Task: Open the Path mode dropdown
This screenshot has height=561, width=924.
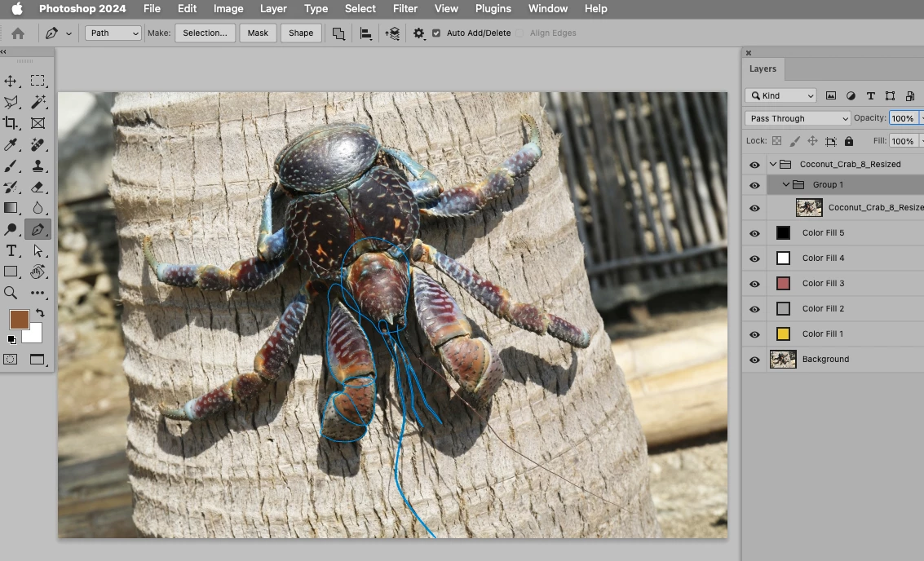Action: [113, 33]
